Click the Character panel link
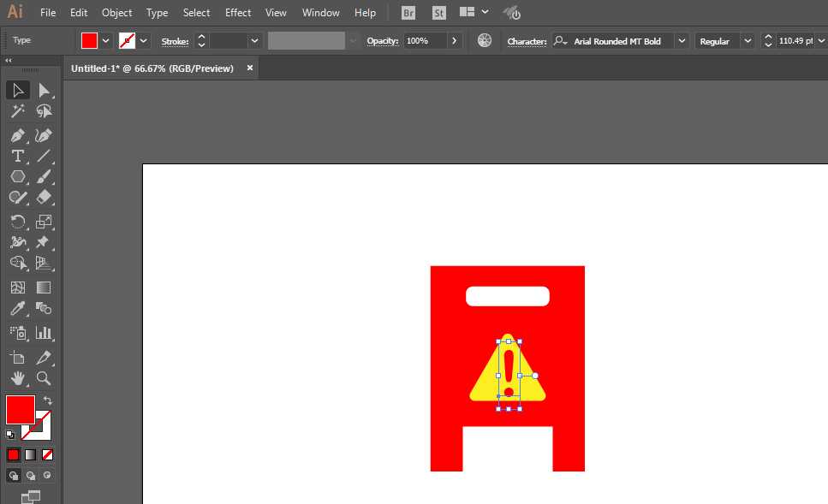This screenshot has height=504, width=828. [526, 41]
